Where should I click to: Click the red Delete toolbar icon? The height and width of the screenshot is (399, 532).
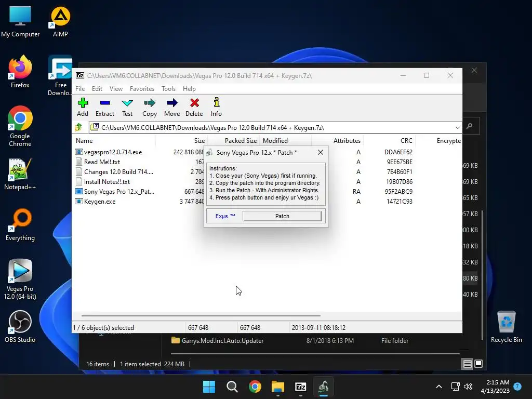tap(194, 107)
